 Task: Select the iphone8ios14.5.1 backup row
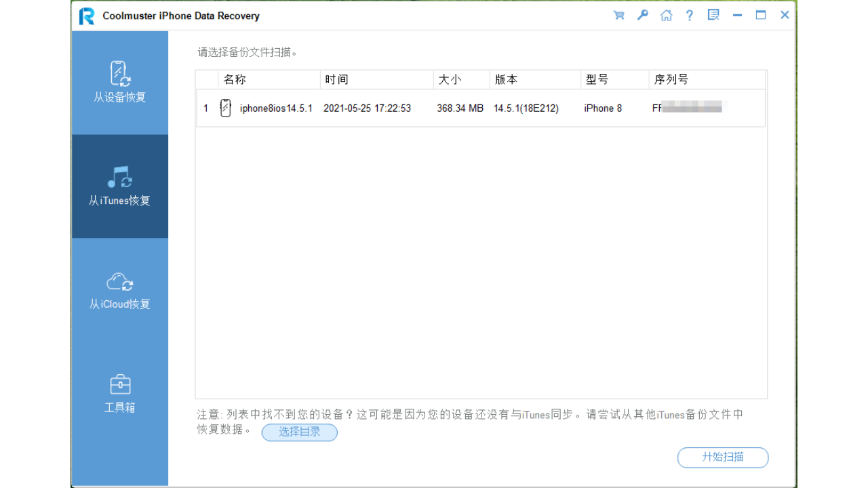click(407, 107)
